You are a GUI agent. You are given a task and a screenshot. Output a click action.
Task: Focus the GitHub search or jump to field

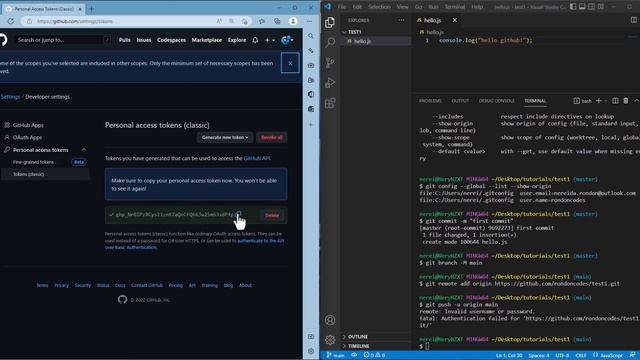coord(63,40)
